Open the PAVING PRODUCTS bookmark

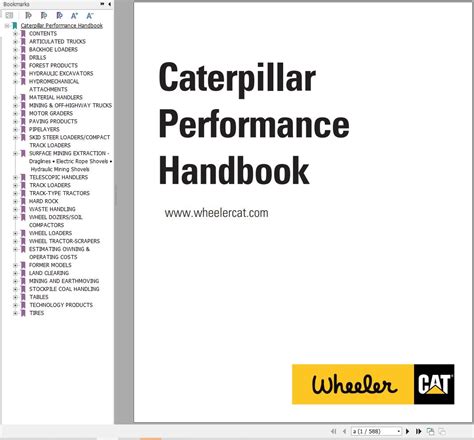[53, 121]
